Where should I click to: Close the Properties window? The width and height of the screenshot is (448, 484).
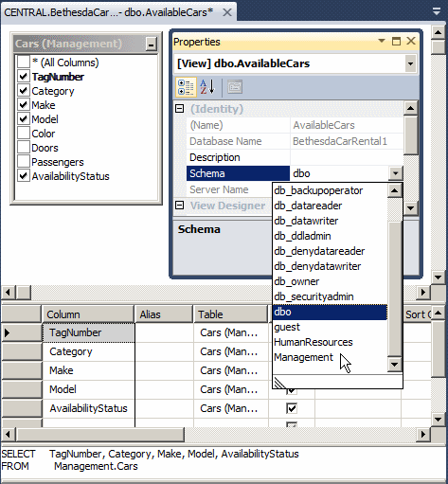[411, 41]
